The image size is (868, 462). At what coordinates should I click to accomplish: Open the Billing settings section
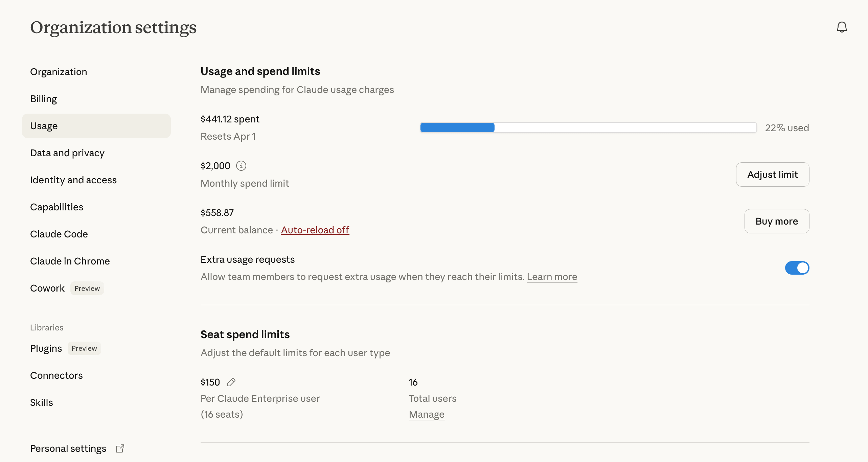[x=43, y=99]
